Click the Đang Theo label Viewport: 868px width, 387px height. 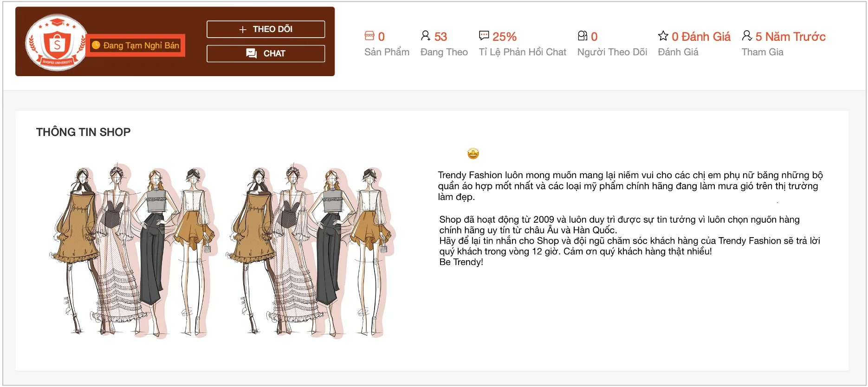pos(444,52)
